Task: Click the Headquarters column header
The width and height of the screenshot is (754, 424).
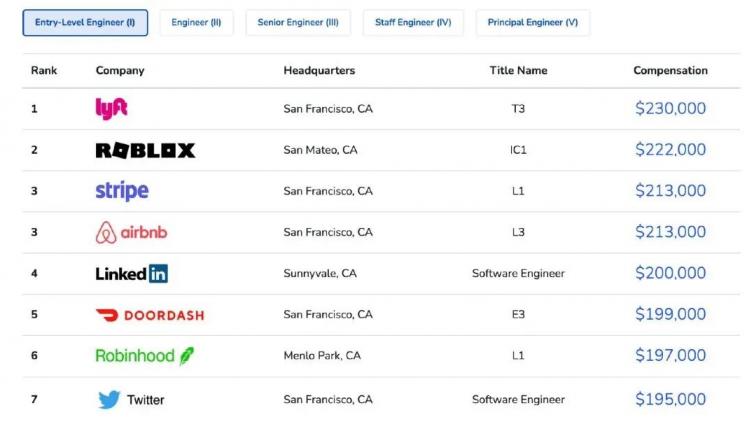Action: [319, 71]
